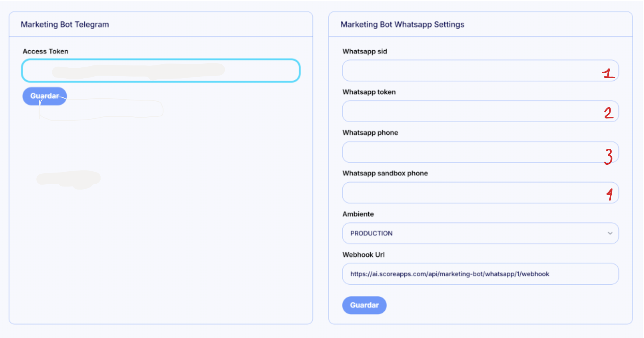Click the Whatsapp sandbox phone label
The height and width of the screenshot is (338, 644).
[x=385, y=173]
